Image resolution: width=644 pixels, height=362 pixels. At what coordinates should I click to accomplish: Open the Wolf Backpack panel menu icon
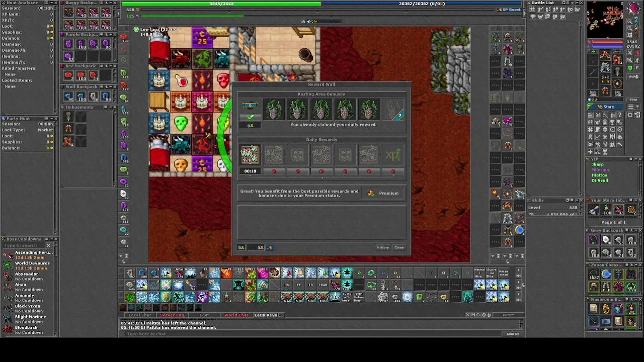tap(101, 86)
